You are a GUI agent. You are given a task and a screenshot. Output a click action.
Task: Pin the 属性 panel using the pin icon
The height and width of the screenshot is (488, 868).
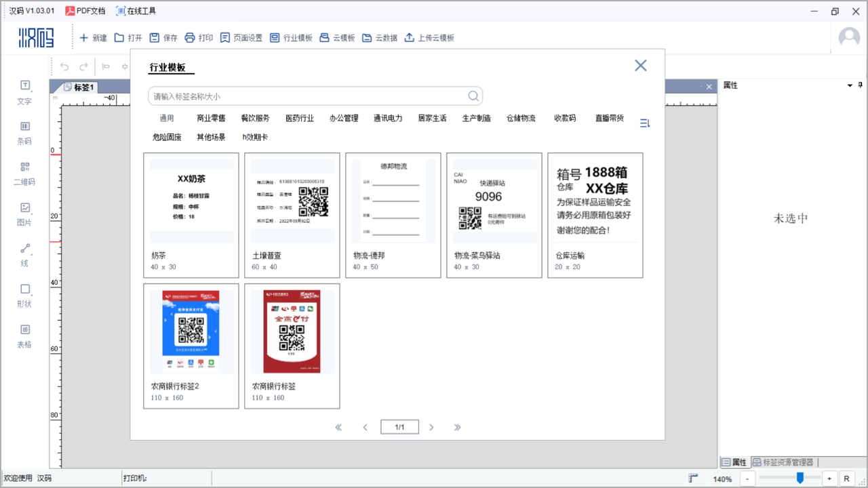[x=859, y=85]
